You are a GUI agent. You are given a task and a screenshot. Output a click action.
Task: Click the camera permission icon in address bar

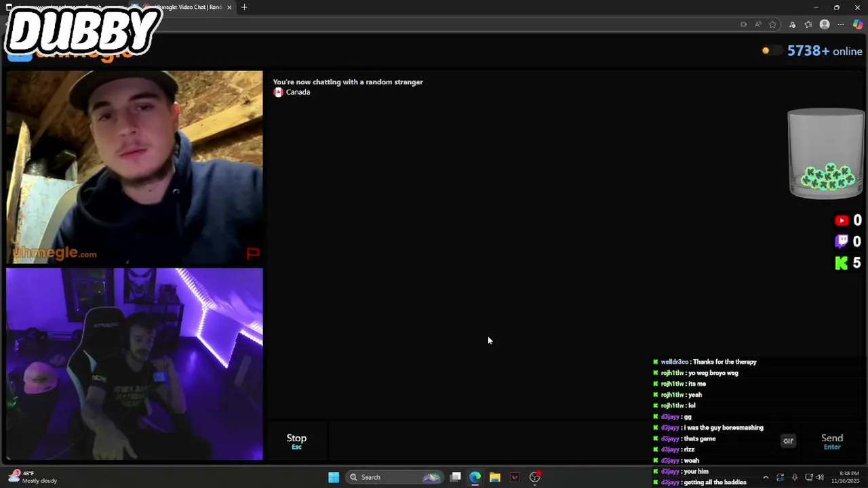point(743,24)
